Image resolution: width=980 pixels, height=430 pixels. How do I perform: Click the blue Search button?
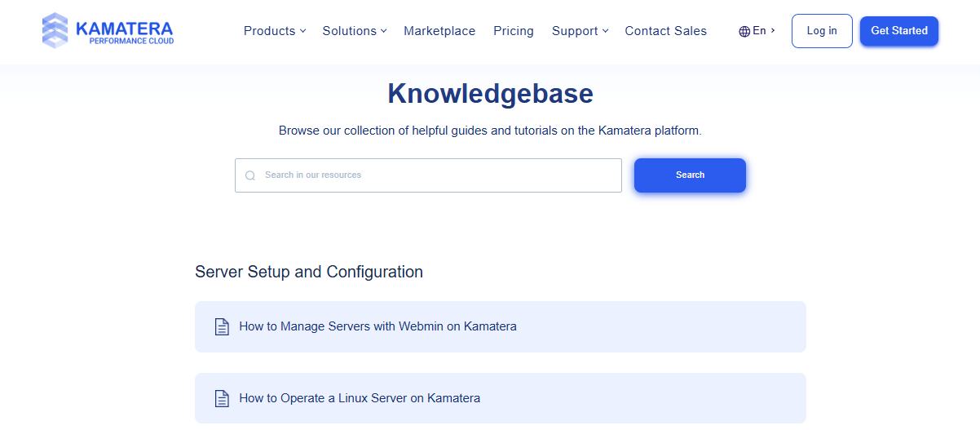pos(690,175)
